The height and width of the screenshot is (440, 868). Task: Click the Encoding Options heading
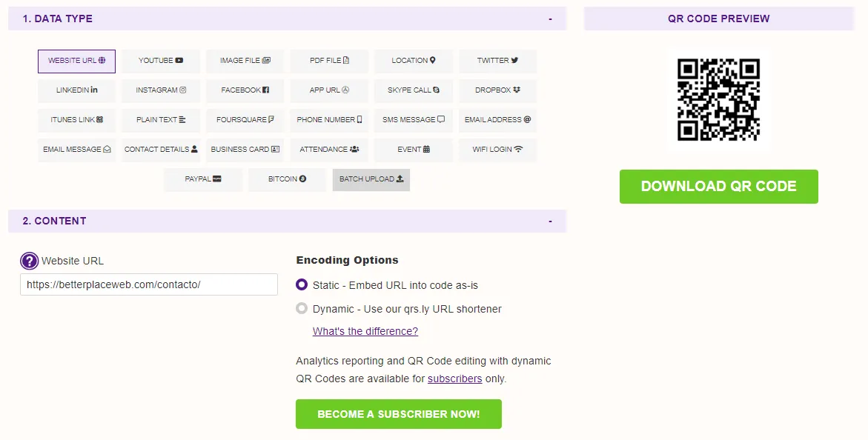(x=347, y=260)
